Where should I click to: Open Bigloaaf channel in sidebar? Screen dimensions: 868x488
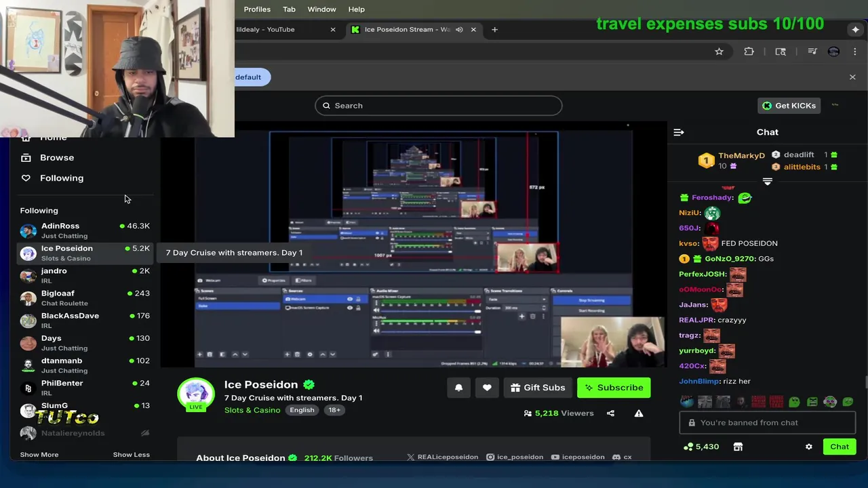tap(85, 298)
